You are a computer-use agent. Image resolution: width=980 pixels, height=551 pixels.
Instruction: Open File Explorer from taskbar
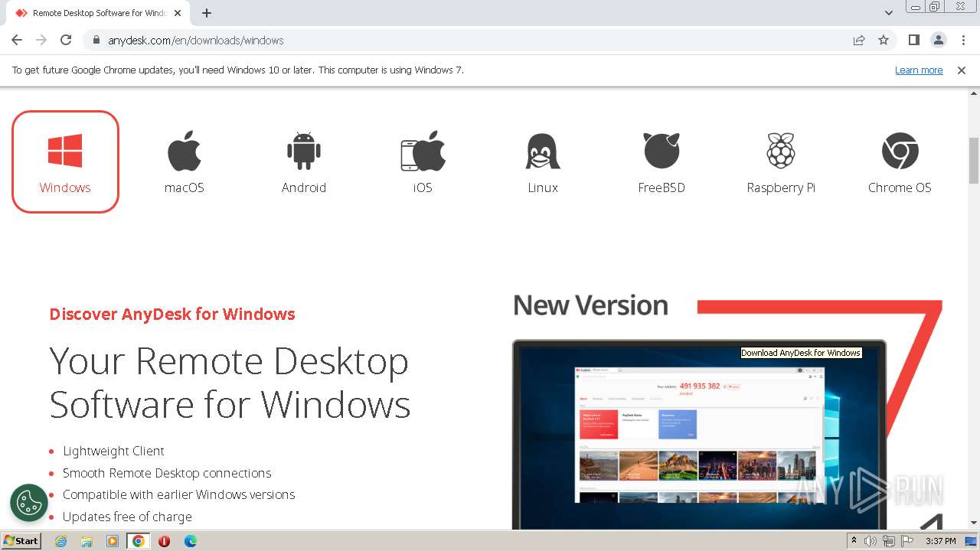[x=87, y=541]
